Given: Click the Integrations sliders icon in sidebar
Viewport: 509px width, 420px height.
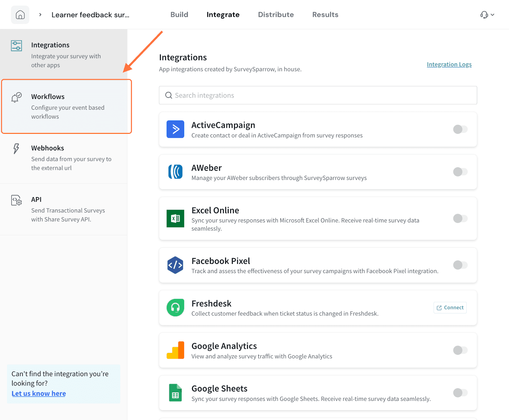Looking at the screenshot, I should point(16,46).
